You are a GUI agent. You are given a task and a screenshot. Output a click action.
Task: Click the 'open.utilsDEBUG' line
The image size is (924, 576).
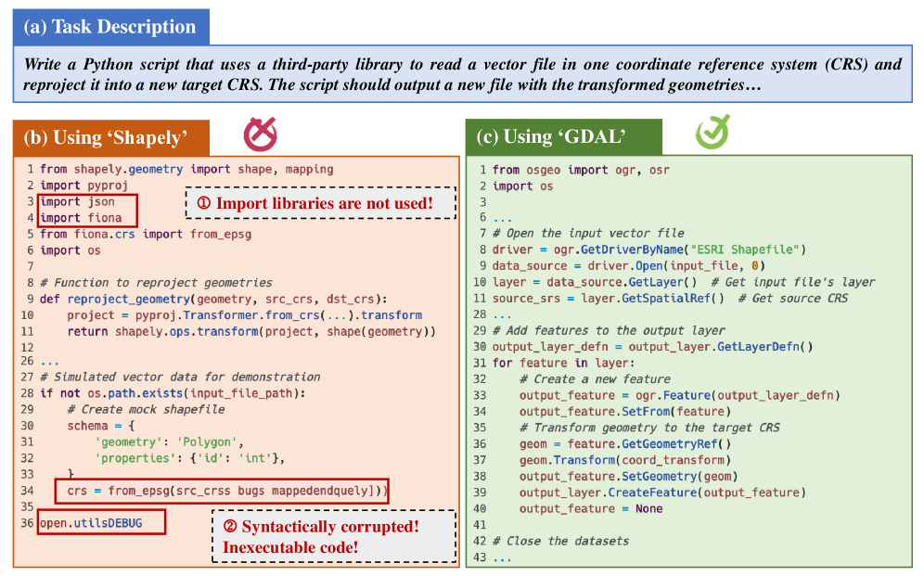[91, 523]
